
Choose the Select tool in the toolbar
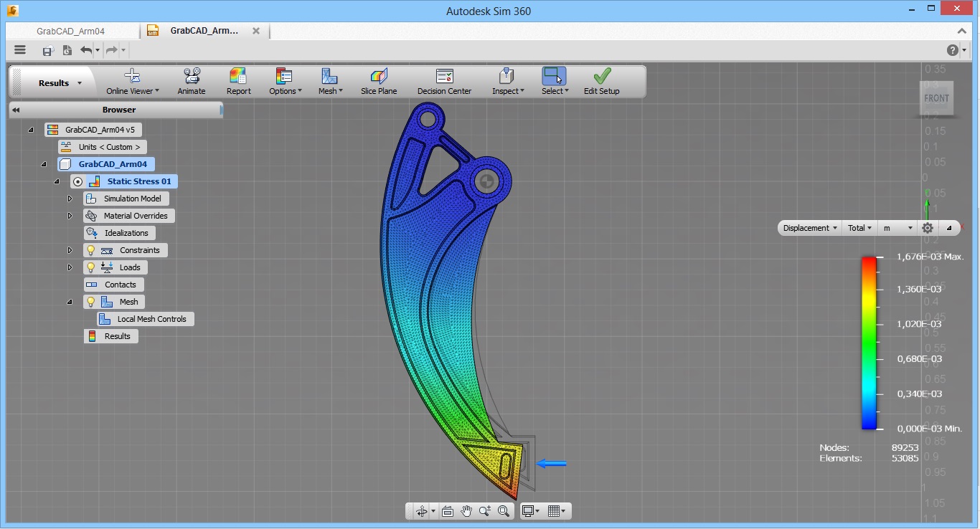[x=555, y=82]
